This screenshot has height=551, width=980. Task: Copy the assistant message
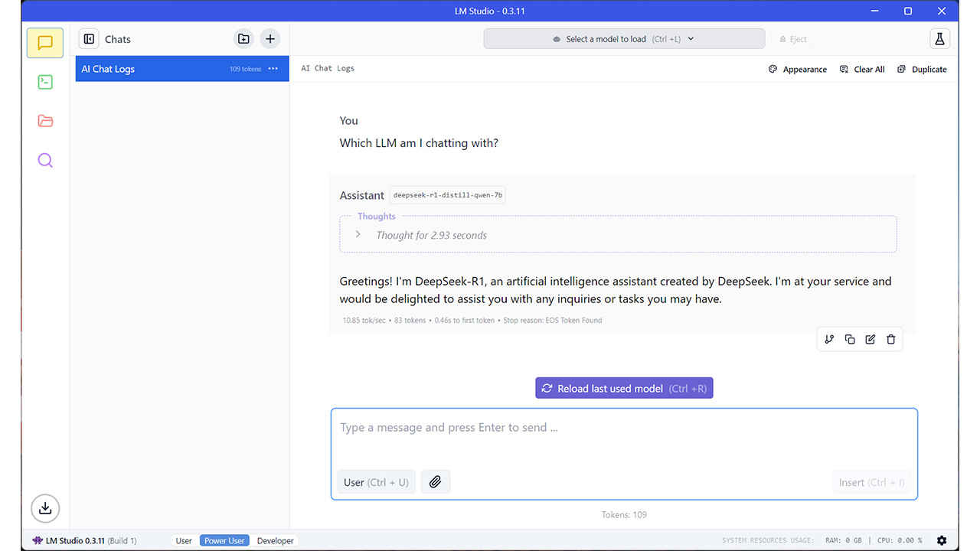click(x=850, y=339)
